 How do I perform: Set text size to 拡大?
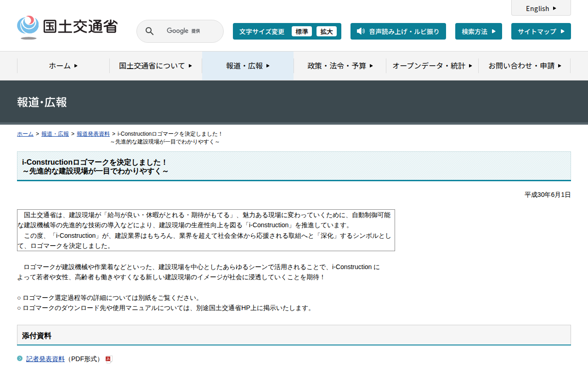327,31
